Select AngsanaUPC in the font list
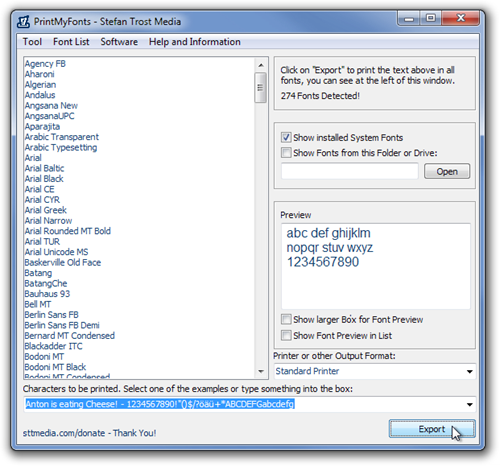The image size is (500, 466). point(49,116)
